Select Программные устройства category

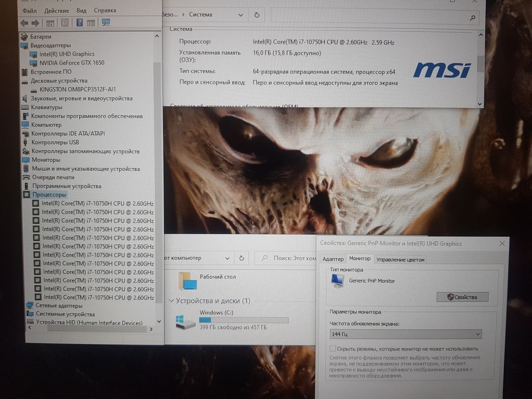(x=67, y=186)
